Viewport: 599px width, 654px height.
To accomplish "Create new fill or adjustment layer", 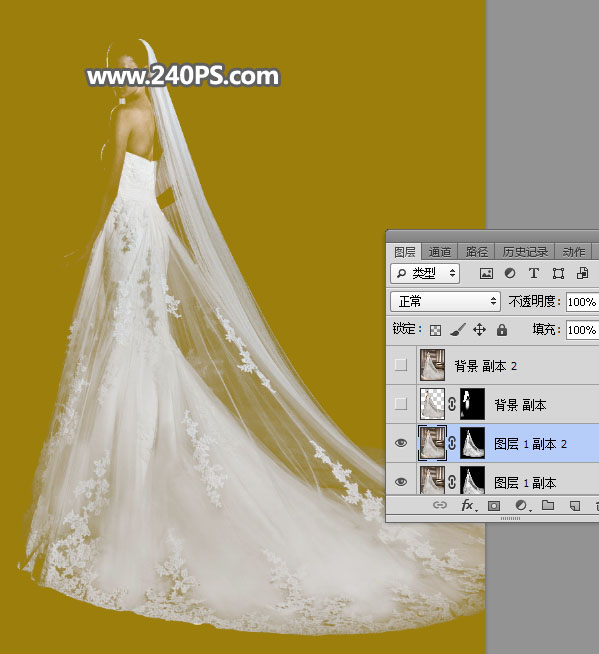I will [522, 506].
